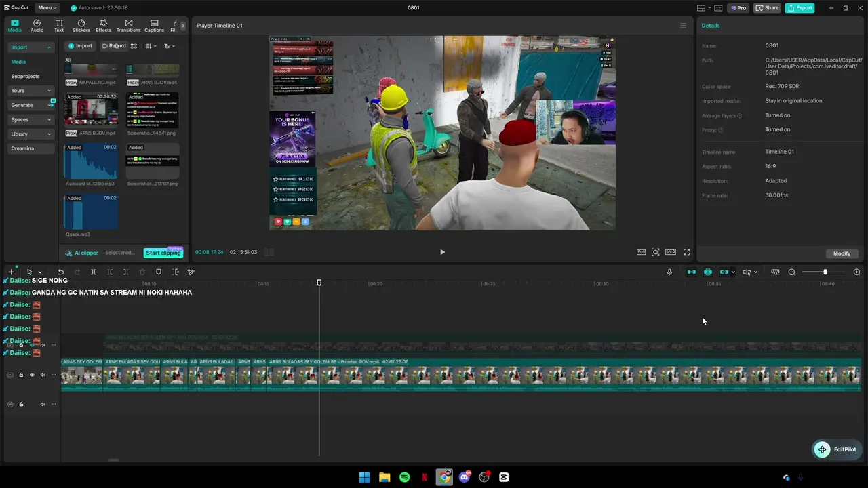Open the linkage options dropdown arrow
Viewport: 868px width, 488px height.
[733, 272]
